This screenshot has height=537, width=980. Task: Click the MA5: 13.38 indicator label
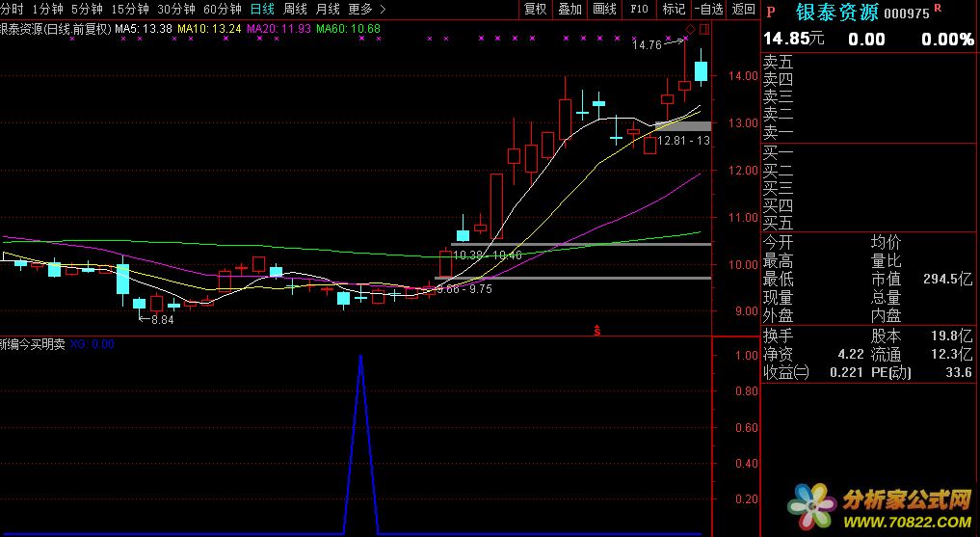click(x=144, y=29)
